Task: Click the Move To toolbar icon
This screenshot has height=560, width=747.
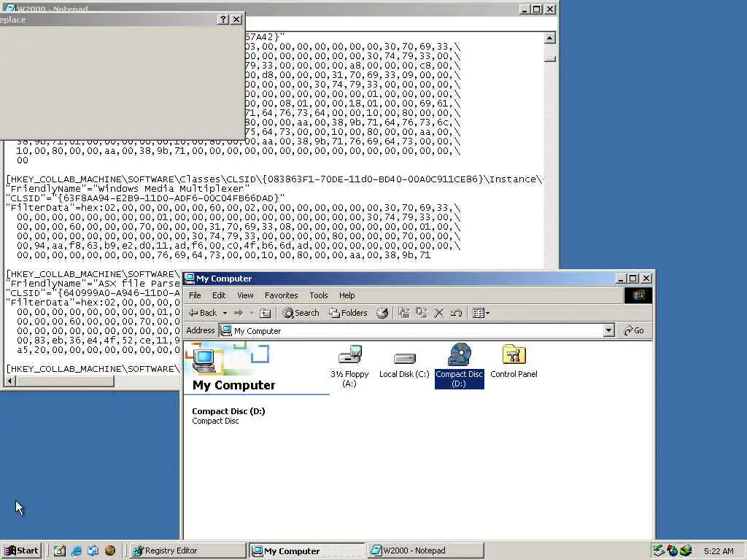Action: click(x=404, y=313)
